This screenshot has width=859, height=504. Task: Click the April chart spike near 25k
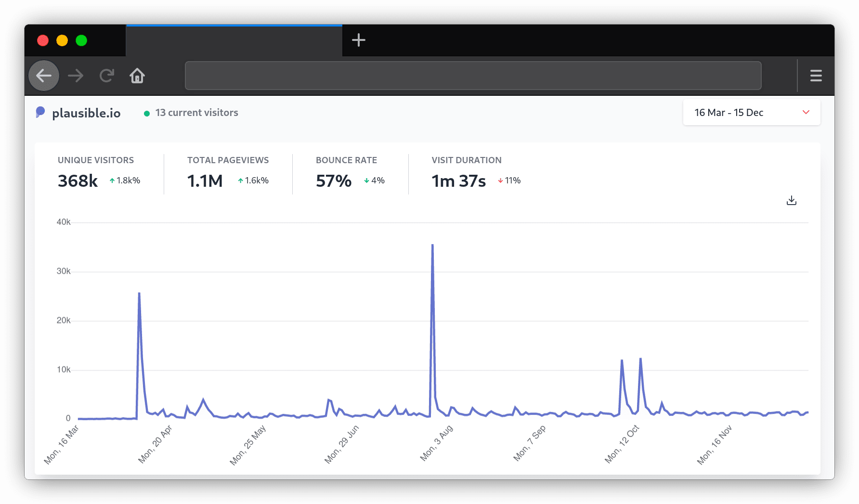(x=139, y=293)
